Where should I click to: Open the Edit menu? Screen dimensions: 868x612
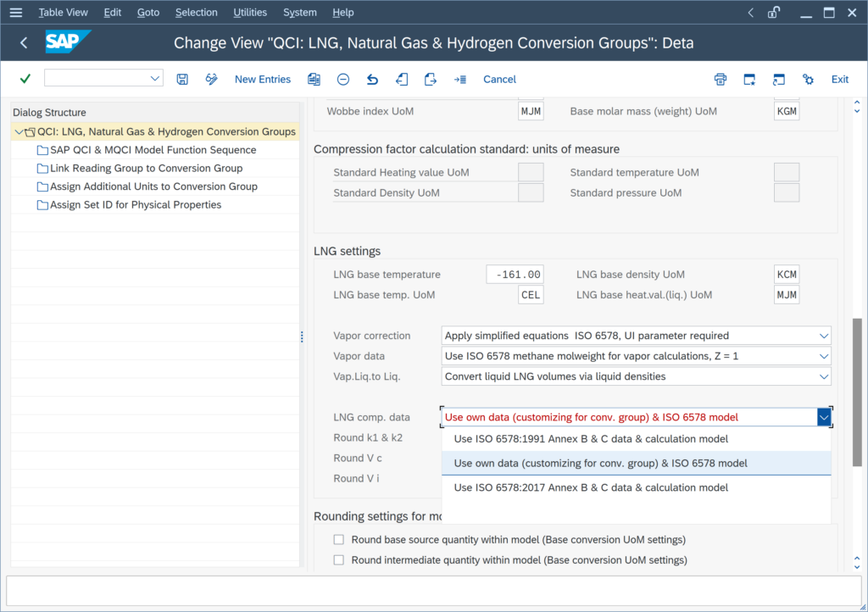pos(113,12)
